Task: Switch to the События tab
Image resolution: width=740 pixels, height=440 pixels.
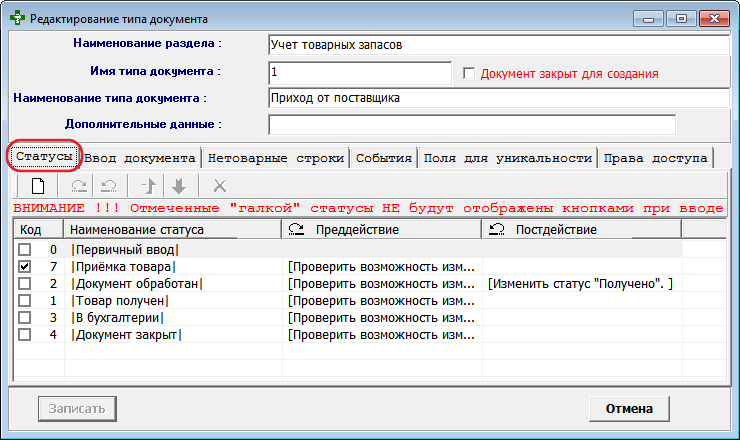Action: click(384, 158)
